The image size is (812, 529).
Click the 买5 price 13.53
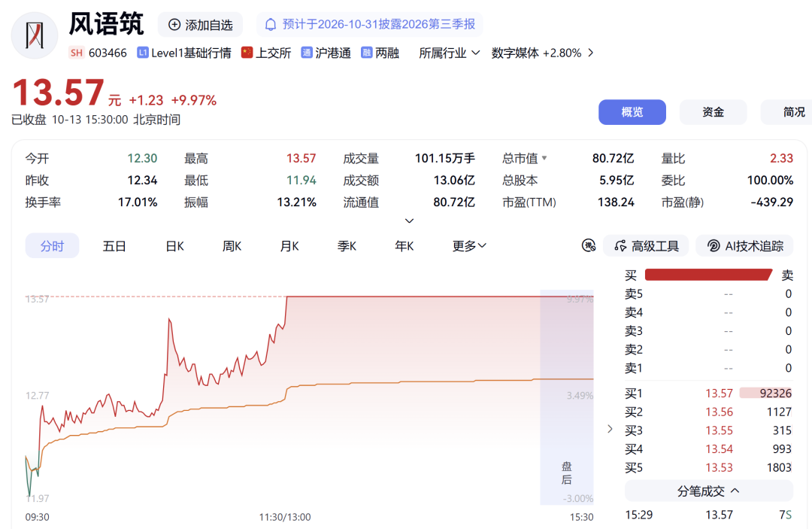click(720, 467)
